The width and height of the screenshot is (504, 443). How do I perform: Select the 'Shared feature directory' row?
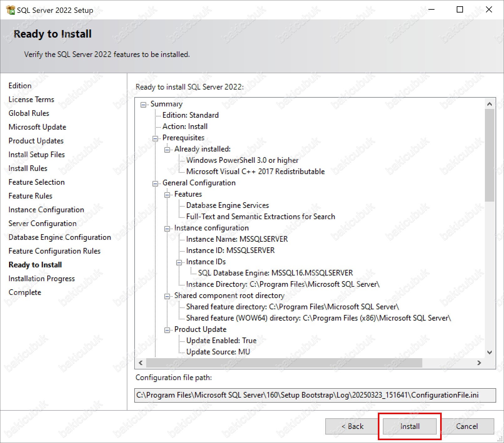293,307
